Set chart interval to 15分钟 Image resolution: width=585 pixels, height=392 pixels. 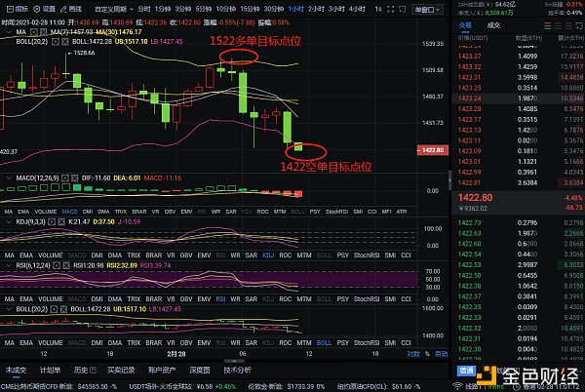click(250, 9)
